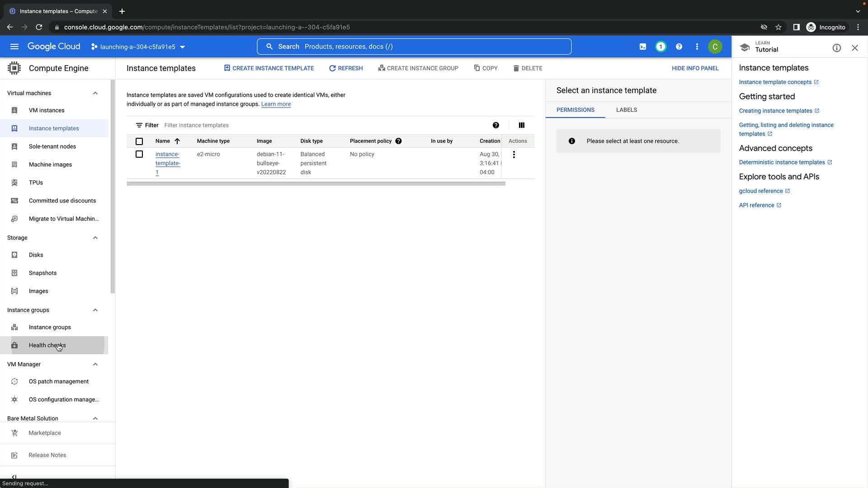
Task: Open row actions three-dot menu
Action: pos(514,155)
